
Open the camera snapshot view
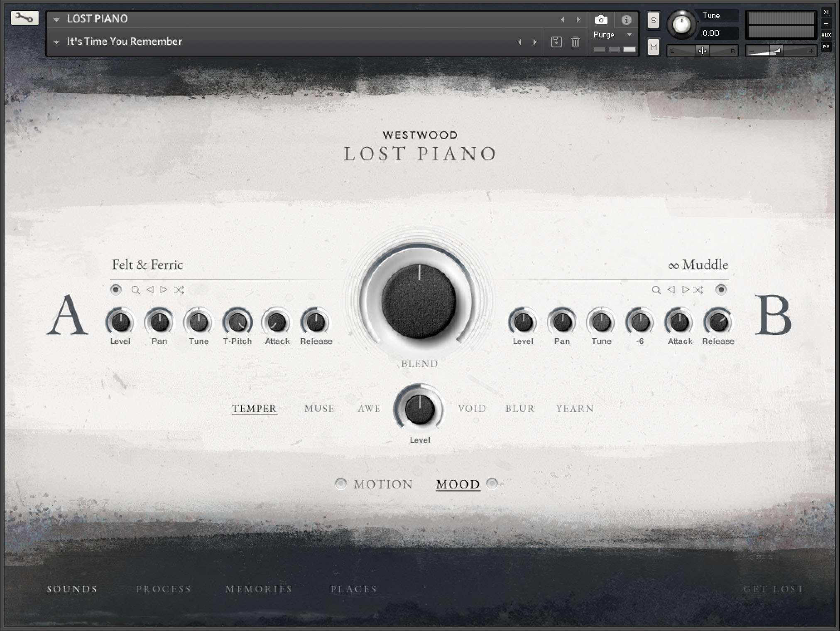601,20
